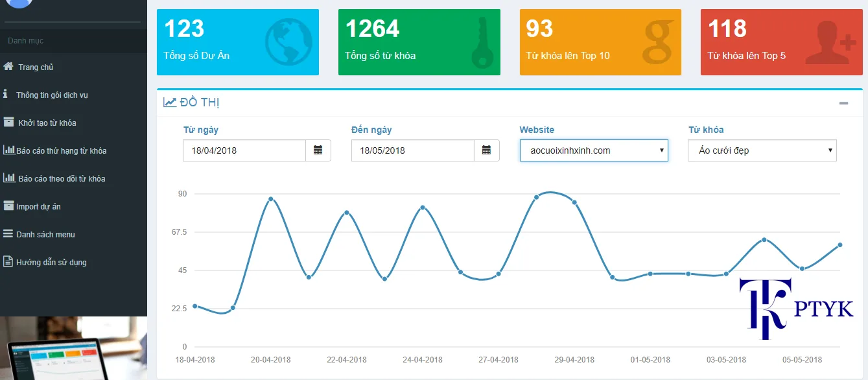
Task: Click bar chart icon for Báo cáo thứ hạng từ khóa
Action: (x=8, y=150)
